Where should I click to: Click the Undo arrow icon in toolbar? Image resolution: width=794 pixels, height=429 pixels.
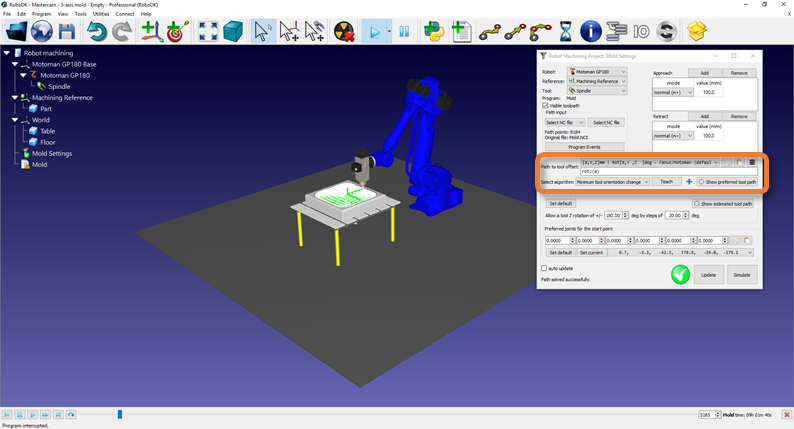(x=96, y=32)
